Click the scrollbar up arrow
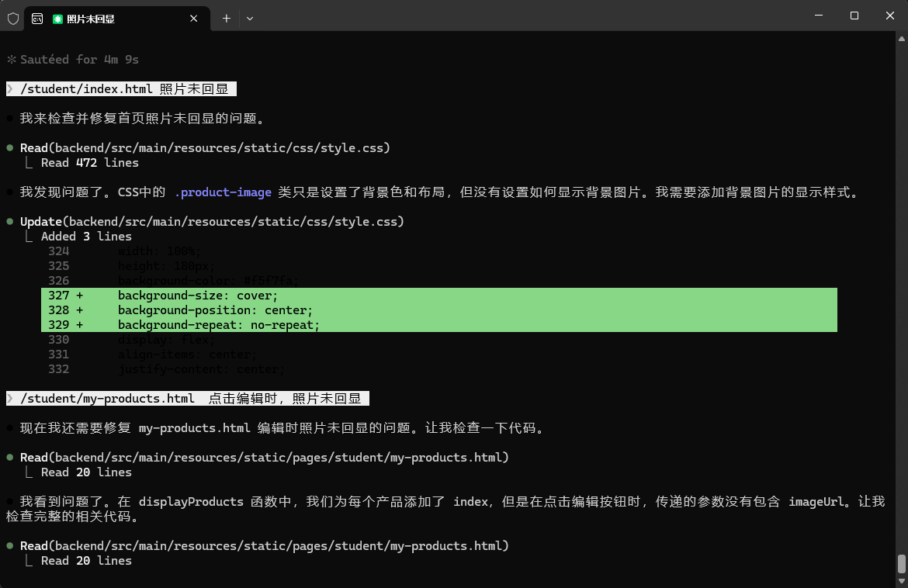908x588 pixels. click(902, 39)
